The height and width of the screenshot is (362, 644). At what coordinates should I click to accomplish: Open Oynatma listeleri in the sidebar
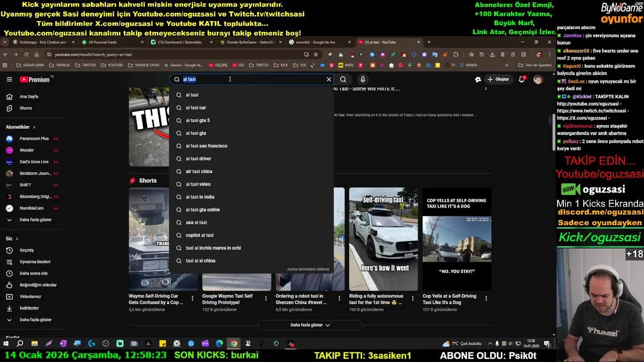(35, 262)
